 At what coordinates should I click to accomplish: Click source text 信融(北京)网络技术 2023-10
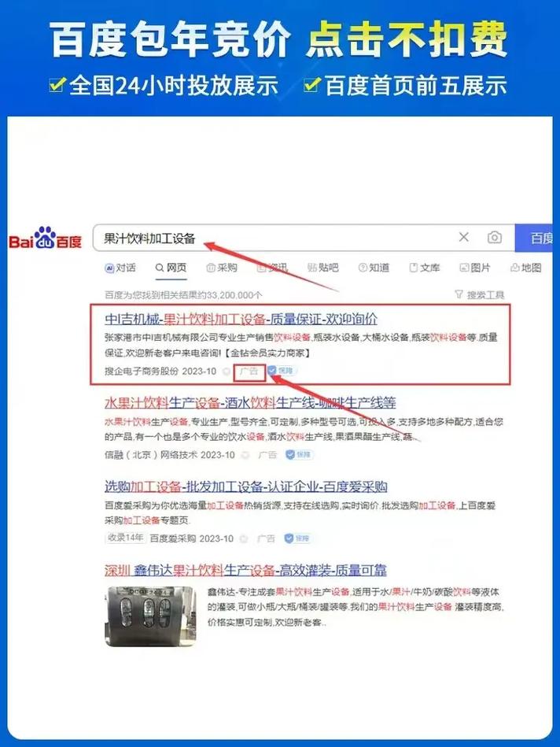point(170,455)
